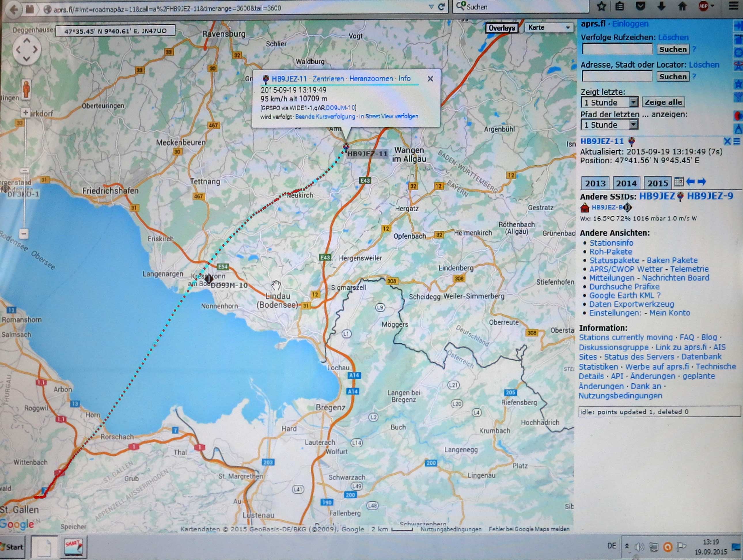Zoom in the map with plus button

click(x=26, y=113)
